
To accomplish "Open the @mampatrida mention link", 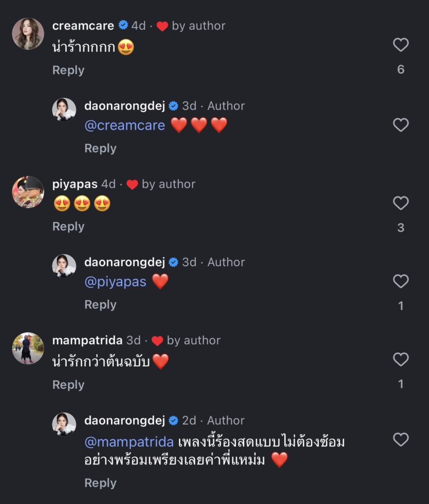I will tap(129, 442).
